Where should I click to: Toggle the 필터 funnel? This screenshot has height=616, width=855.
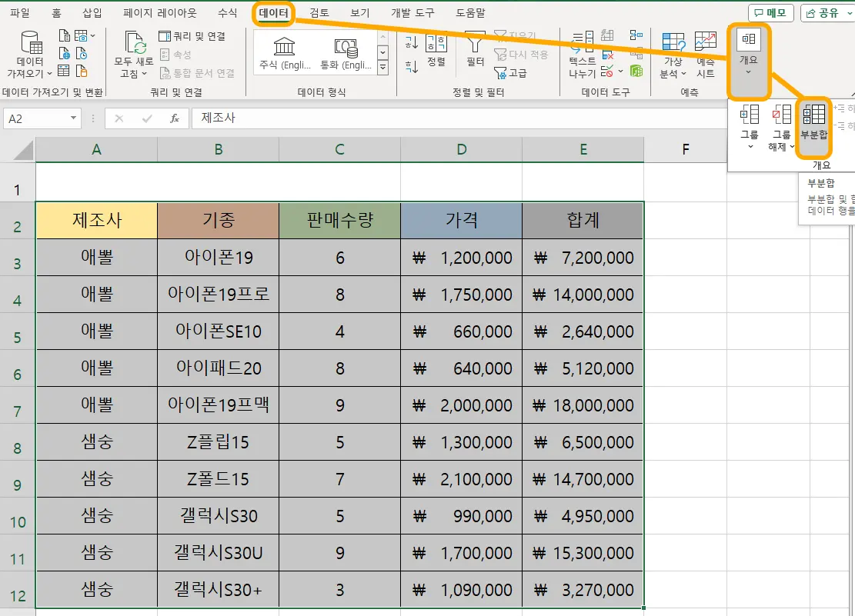[x=475, y=50]
